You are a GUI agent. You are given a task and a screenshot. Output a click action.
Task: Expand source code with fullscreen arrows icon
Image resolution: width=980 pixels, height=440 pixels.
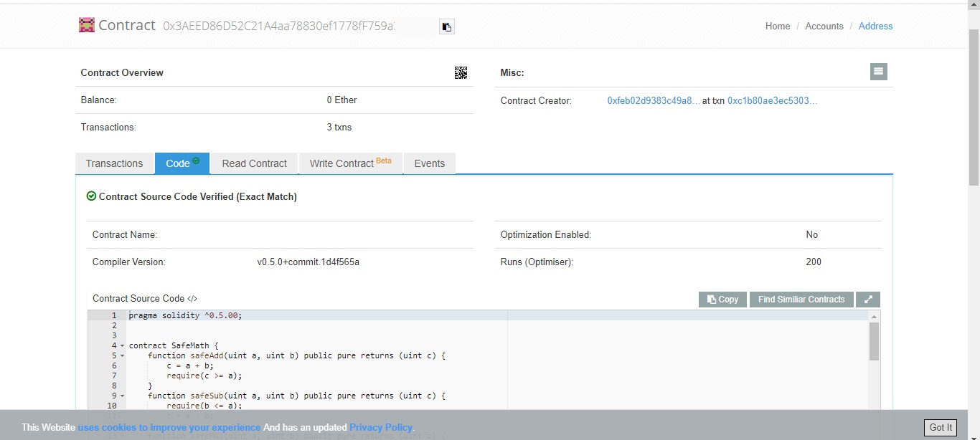pos(868,300)
